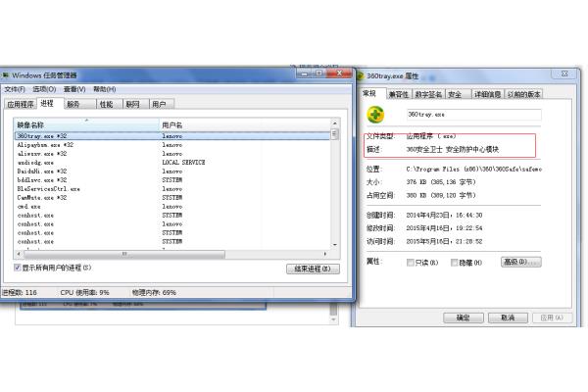588x392 pixels.
Task: Click the process list scroll-down arrow
Action: coord(335,245)
